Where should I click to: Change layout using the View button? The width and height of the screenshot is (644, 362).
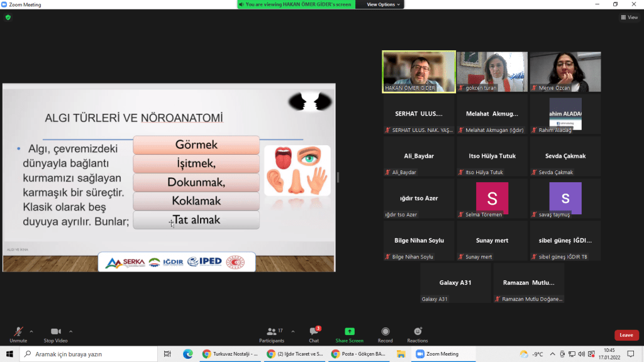[x=629, y=18]
